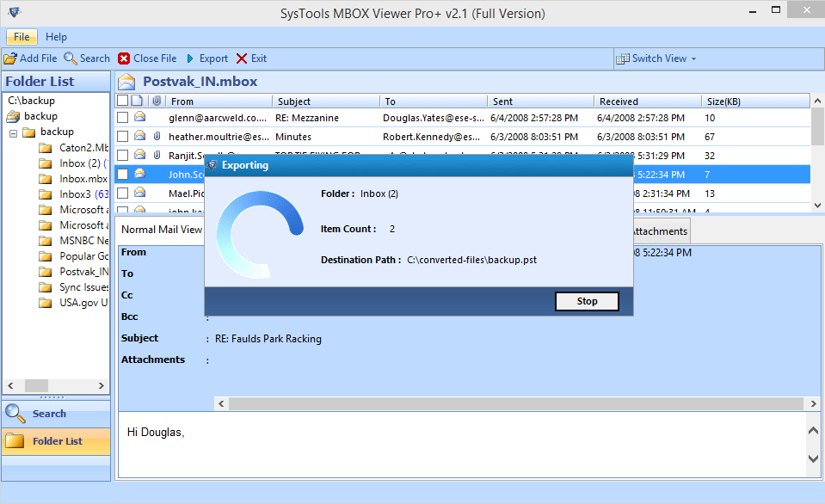This screenshot has height=504, width=825.
Task: Select the Inbox3 folder in tree
Action: click(83, 194)
